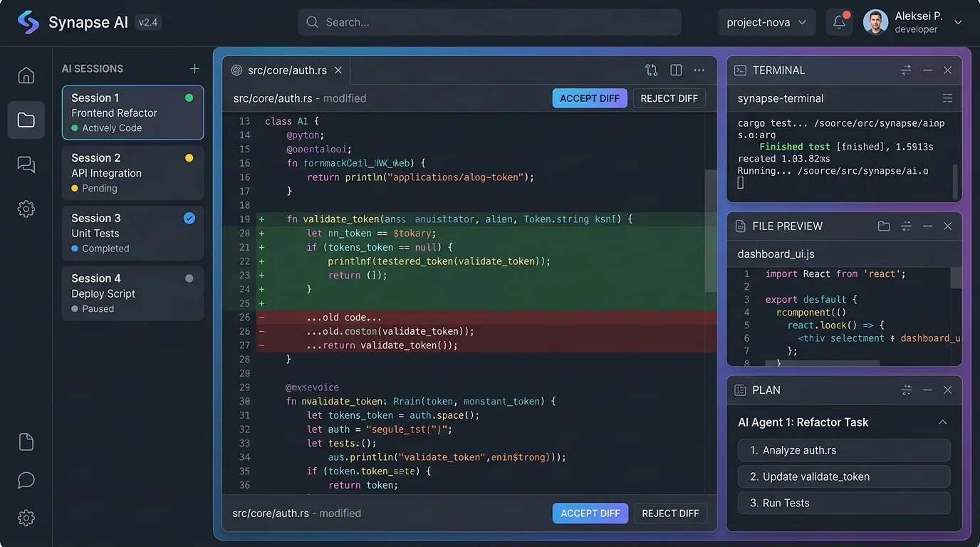Open the git compare icon in editor toolbar
This screenshot has height=547, width=980.
point(651,70)
